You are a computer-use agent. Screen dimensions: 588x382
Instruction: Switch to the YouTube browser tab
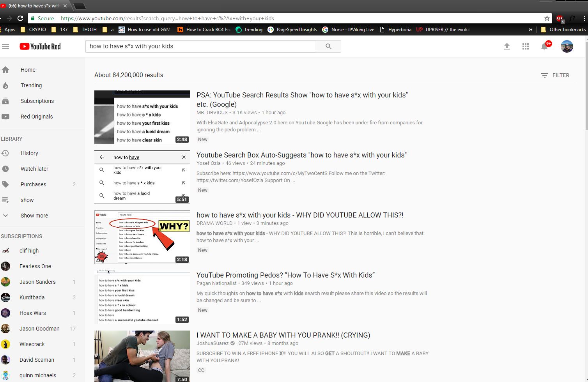pos(34,6)
